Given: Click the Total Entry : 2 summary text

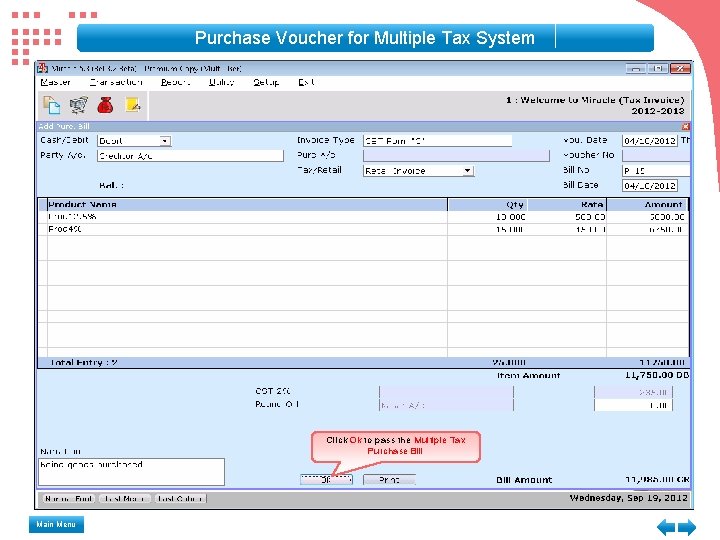Looking at the screenshot, I should 84,362.
